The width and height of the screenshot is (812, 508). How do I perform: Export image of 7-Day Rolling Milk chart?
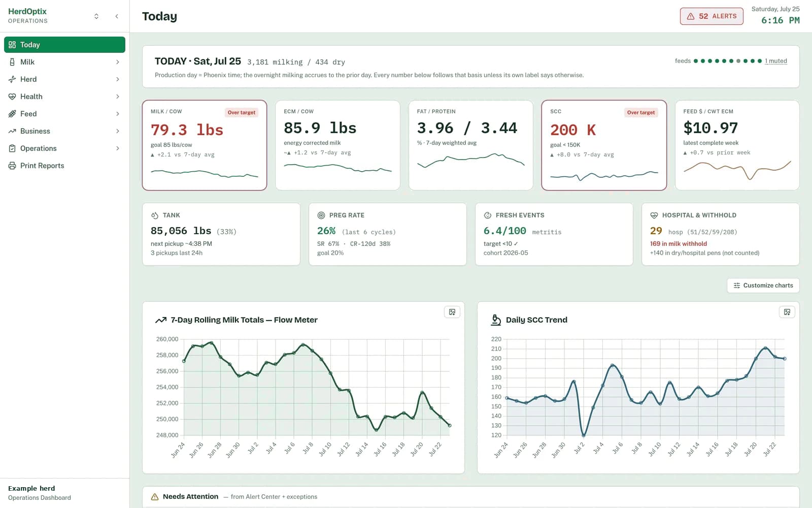click(452, 312)
